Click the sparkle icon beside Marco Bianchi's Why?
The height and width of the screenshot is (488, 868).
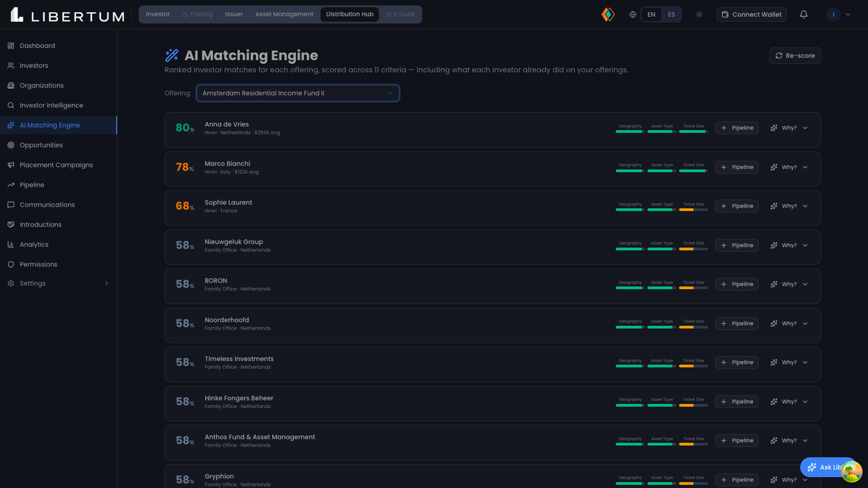point(774,167)
